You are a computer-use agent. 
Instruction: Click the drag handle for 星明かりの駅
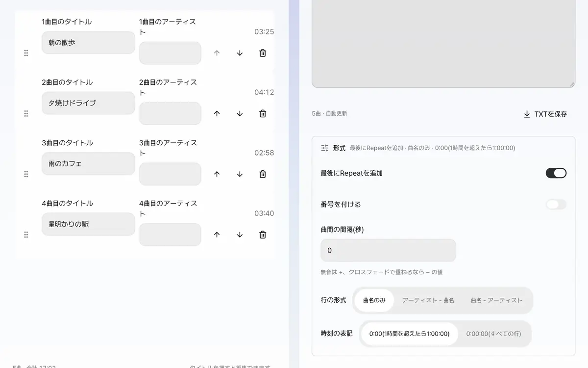(x=26, y=235)
